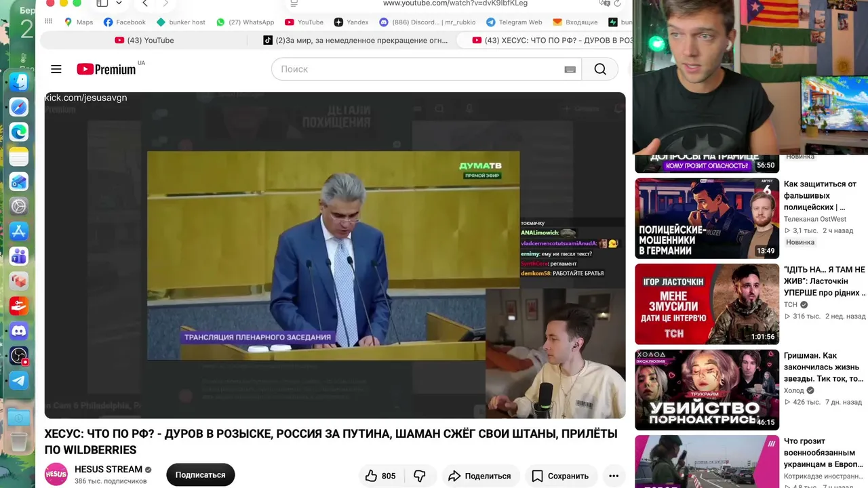The image size is (868, 488).
Task: Open OBS Studio in the Dock
Action: click(x=19, y=355)
